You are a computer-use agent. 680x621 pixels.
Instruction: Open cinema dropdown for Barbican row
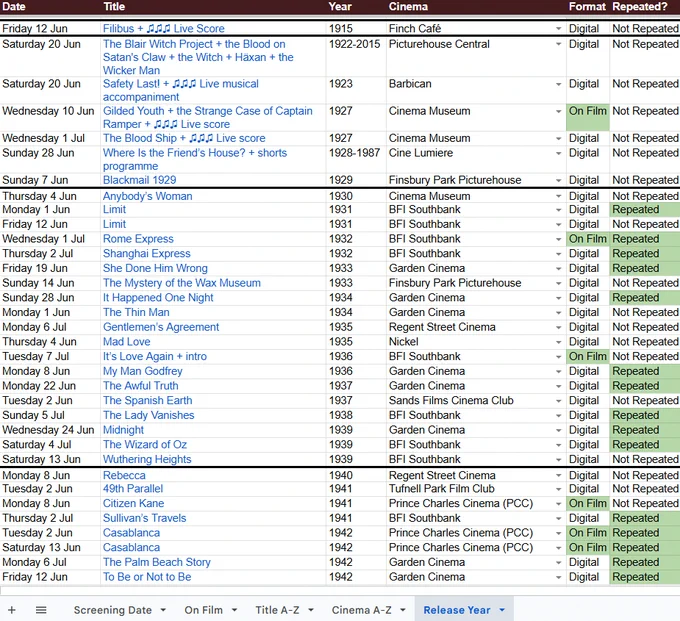point(559,84)
